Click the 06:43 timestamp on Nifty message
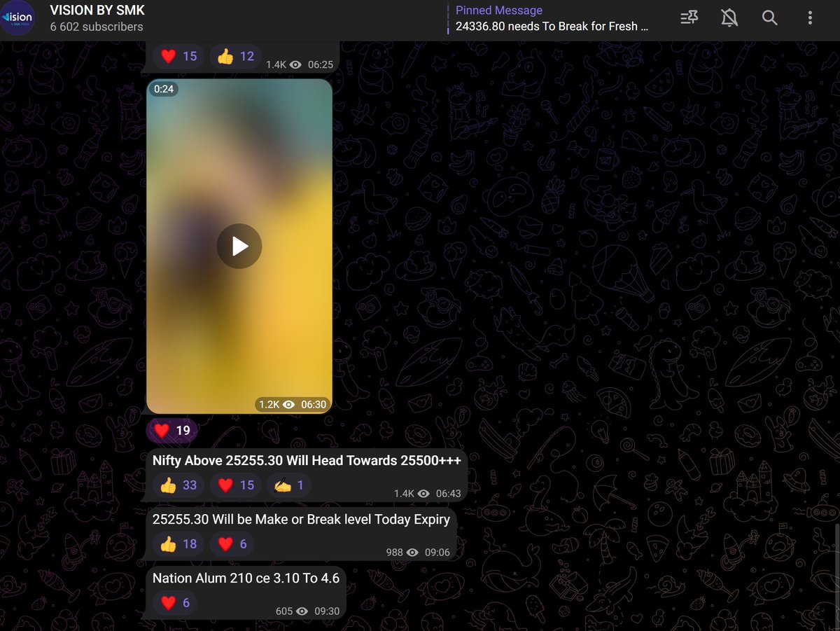 (x=449, y=494)
